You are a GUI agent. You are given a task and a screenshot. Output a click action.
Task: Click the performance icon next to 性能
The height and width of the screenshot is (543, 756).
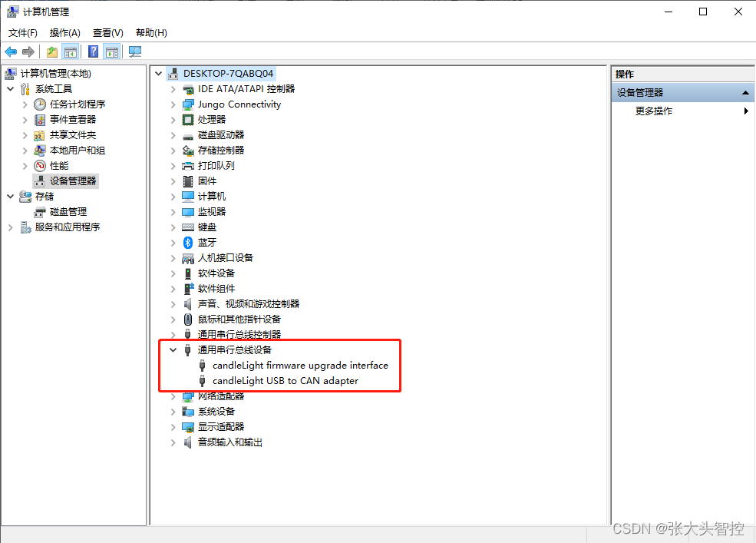[x=40, y=166]
